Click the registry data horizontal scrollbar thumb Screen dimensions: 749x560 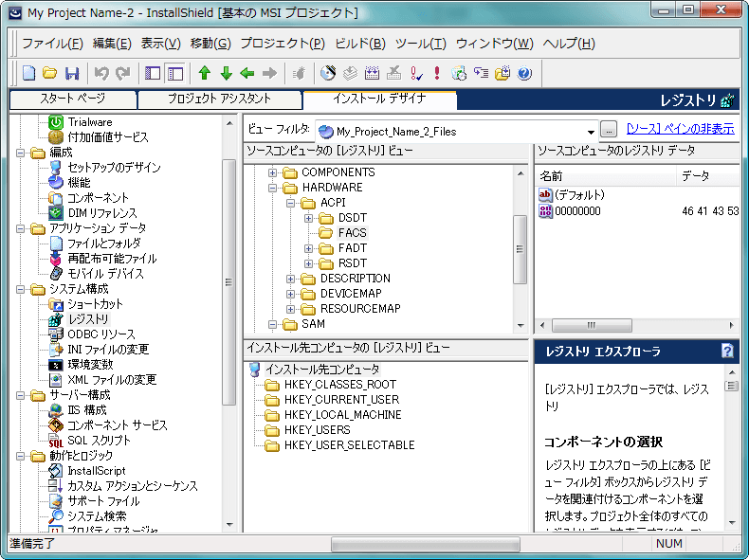click(x=592, y=326)
